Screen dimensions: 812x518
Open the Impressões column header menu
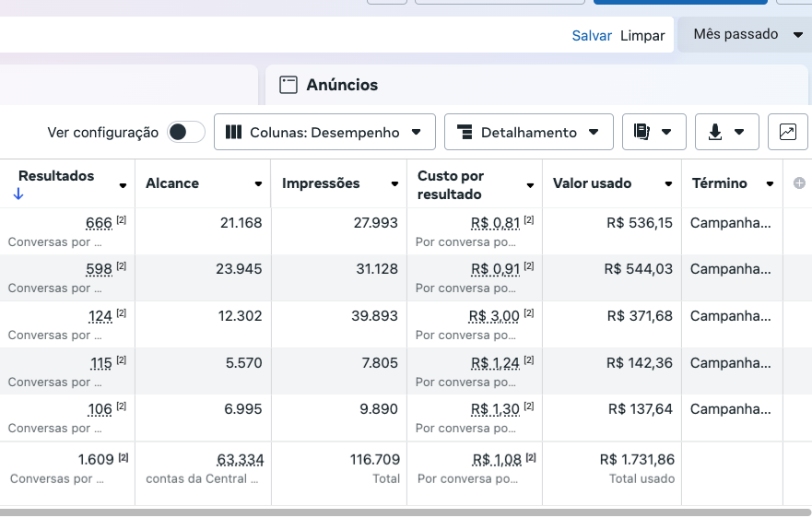click(x=394, y=184)
